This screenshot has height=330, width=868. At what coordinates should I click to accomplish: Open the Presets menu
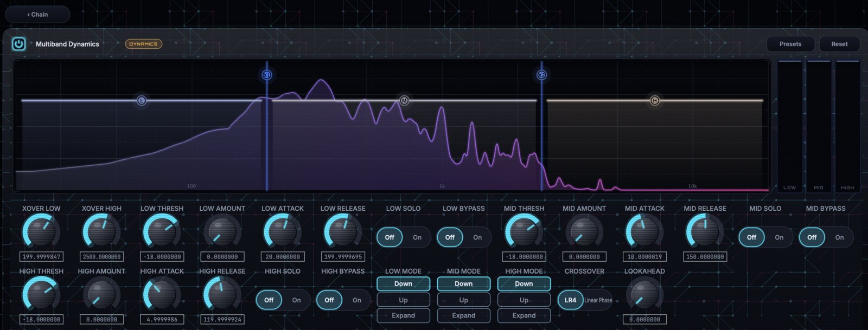[790, 44]
